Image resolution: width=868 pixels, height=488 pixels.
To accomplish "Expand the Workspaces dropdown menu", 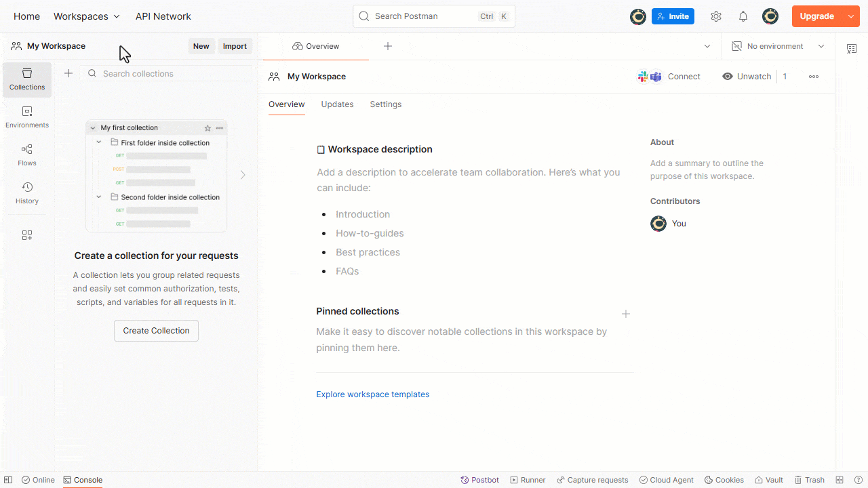I will pos(87,16).
